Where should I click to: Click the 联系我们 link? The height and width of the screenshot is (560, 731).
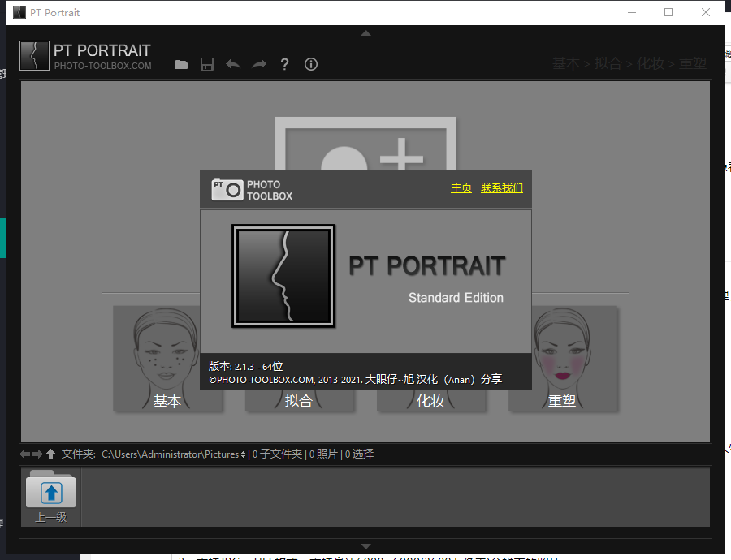coord(501,188)
